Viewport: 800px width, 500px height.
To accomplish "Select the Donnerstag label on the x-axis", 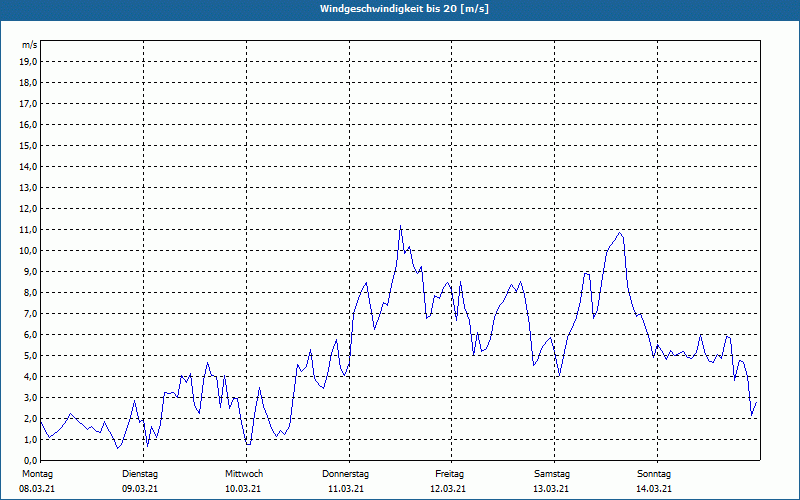I will [346, 473].
